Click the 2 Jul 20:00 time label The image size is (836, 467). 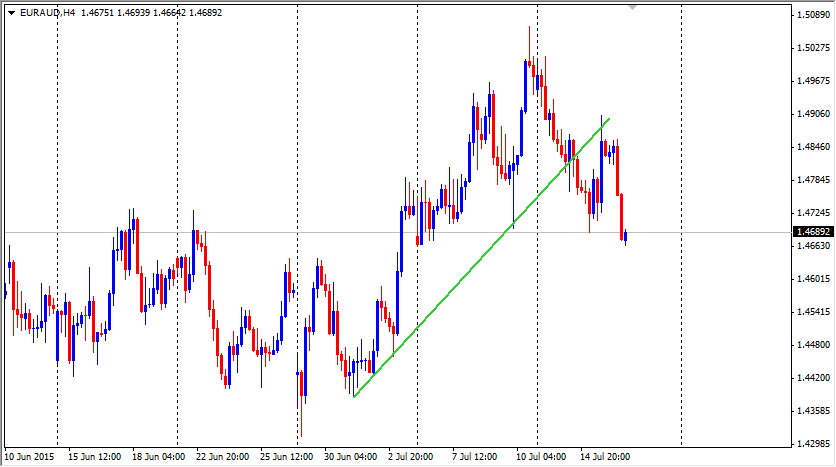(x=411, y=457)
